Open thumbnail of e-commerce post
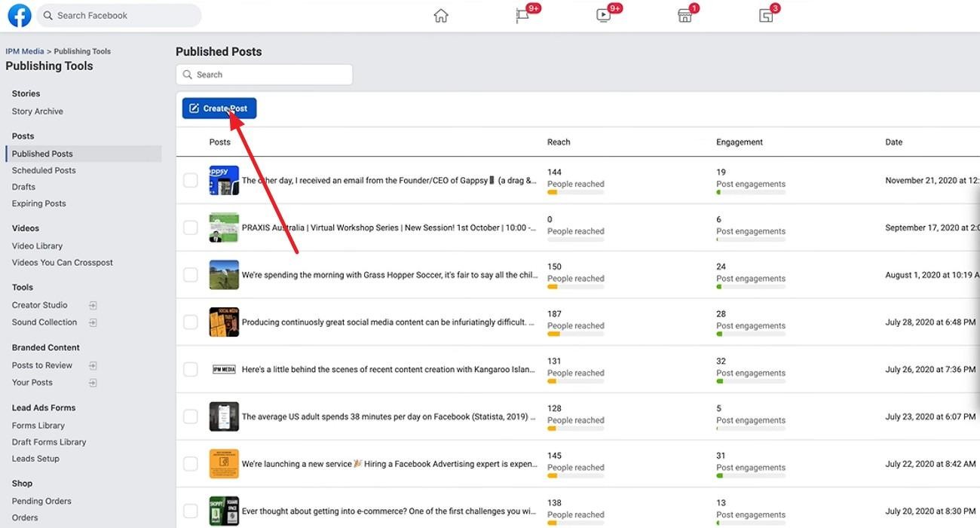Viewport: 980px width, 528px height. pyautogui.click(x=224, y=511)
